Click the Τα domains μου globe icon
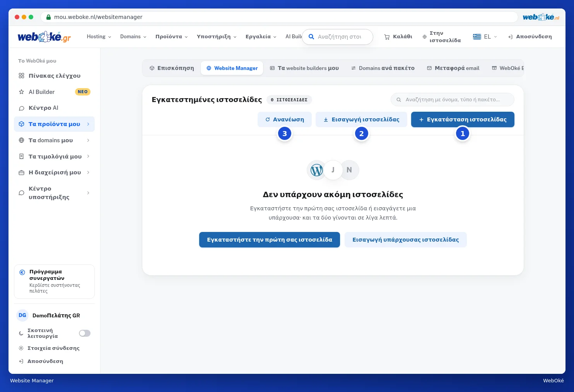The height and width of the screenshot is (392, 574). (21, 140)
